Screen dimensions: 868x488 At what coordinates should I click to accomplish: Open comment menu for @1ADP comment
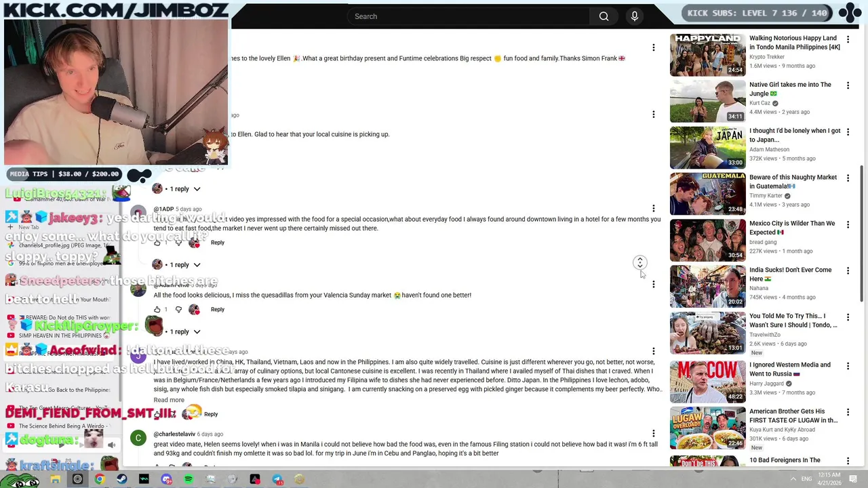pos(654,209)
